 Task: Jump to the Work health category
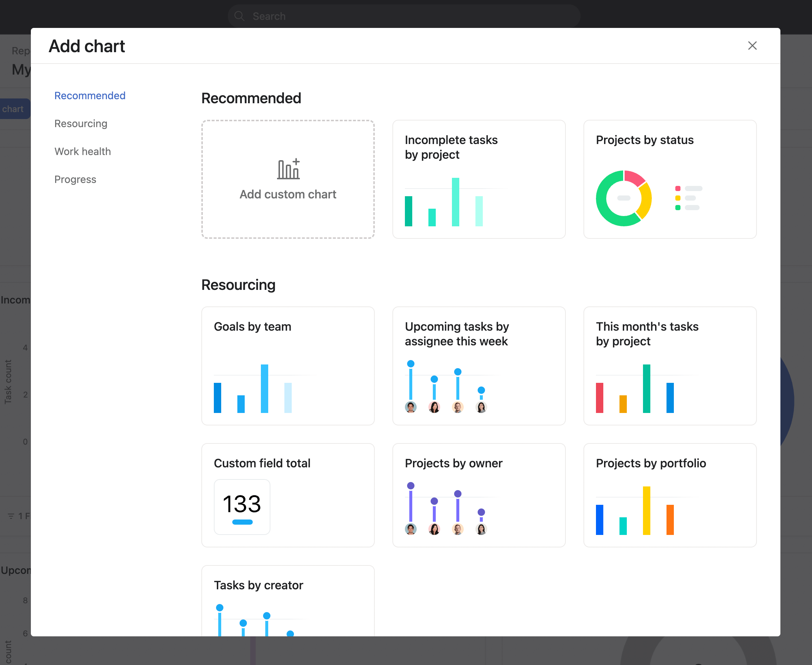[x=82, y=151]
